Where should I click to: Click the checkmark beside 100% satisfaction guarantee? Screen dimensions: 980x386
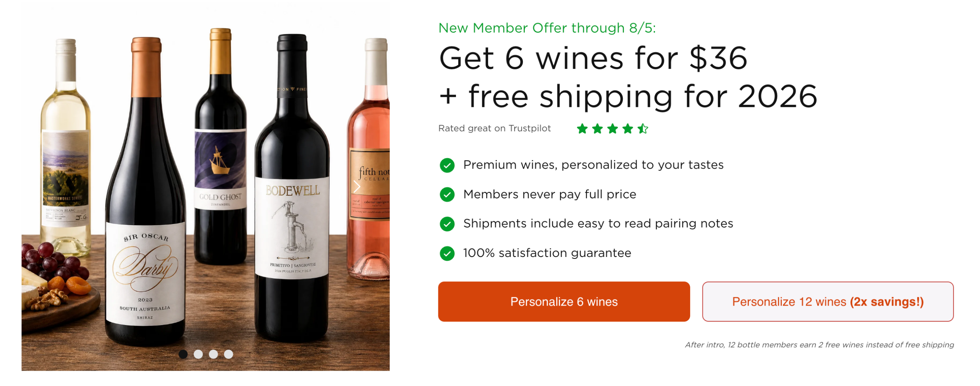(447, 254)
